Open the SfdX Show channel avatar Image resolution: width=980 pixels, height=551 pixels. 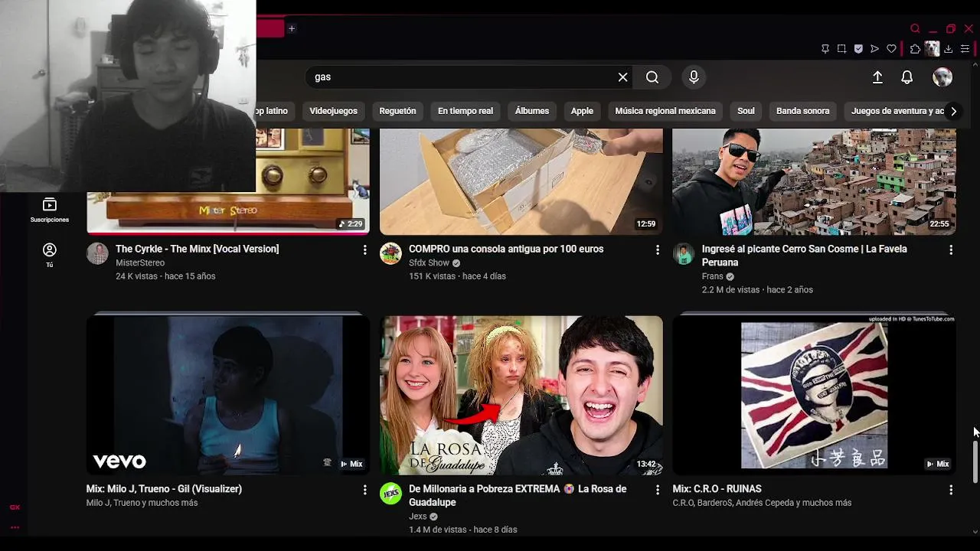[x=390, y=253]
